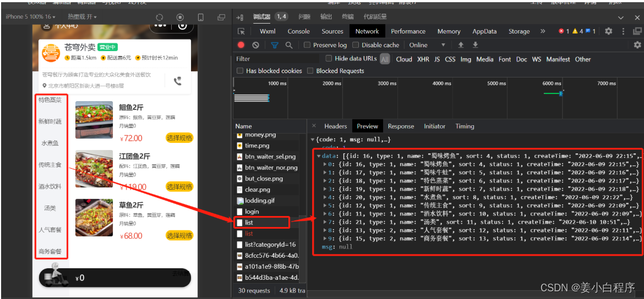Tap the mini program capsule menu dots

click(161, 25)
